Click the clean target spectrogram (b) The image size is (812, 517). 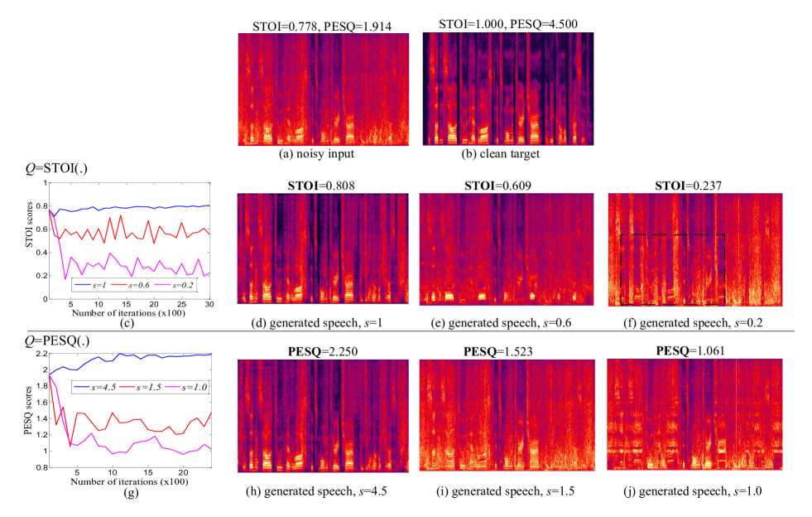508,89
